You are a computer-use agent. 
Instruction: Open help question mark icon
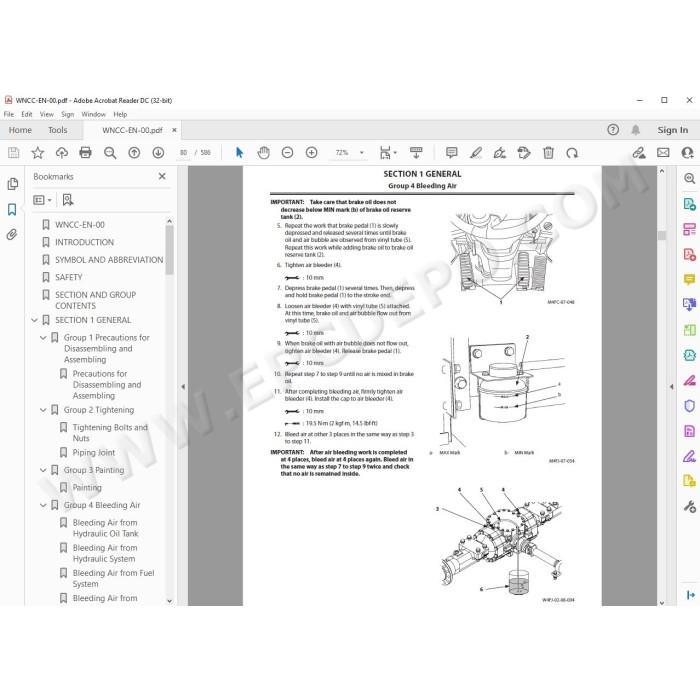pyautogui.click(x=613, y=130)
